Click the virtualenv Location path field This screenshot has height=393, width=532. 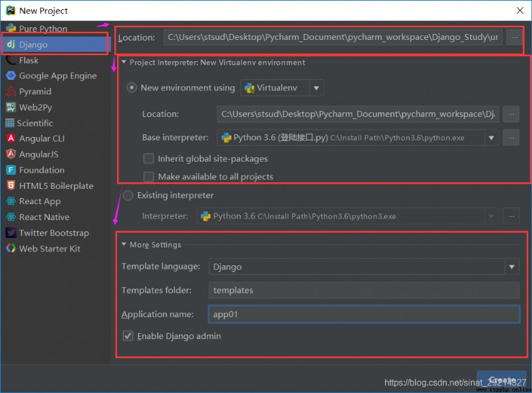[358, 114]
